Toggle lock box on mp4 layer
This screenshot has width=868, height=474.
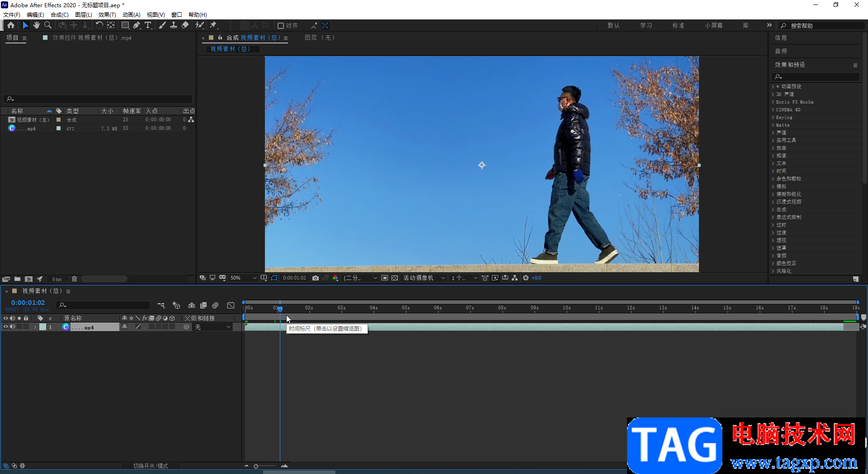(x=26, y=327)
